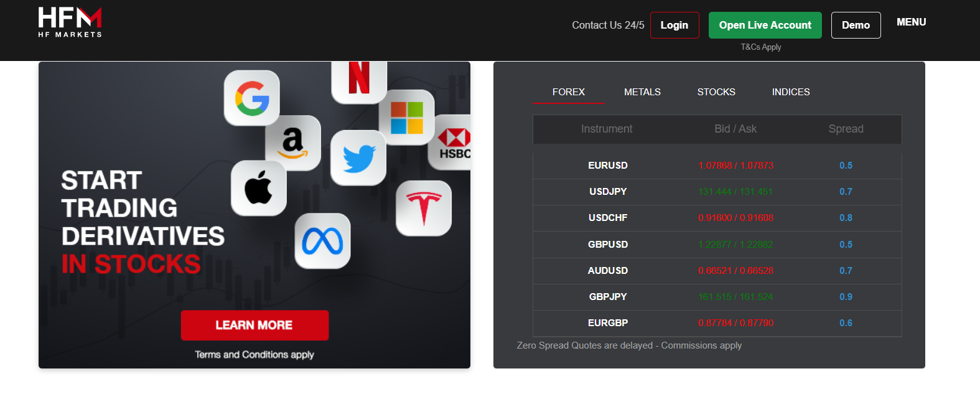
Task: Open the Demo account button
Action: (856, 26)
